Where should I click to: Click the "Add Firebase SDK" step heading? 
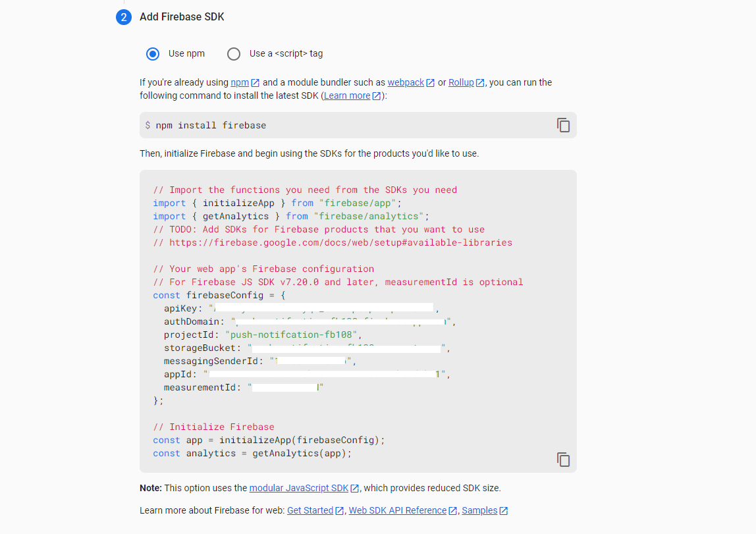tap(182, 17)
